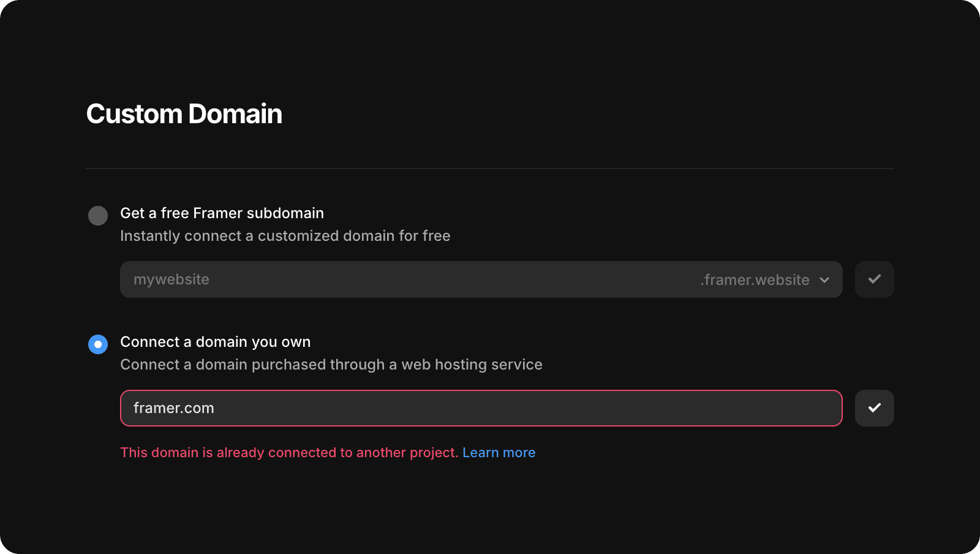Click the 'mywebsite' placeholder text

171,279
